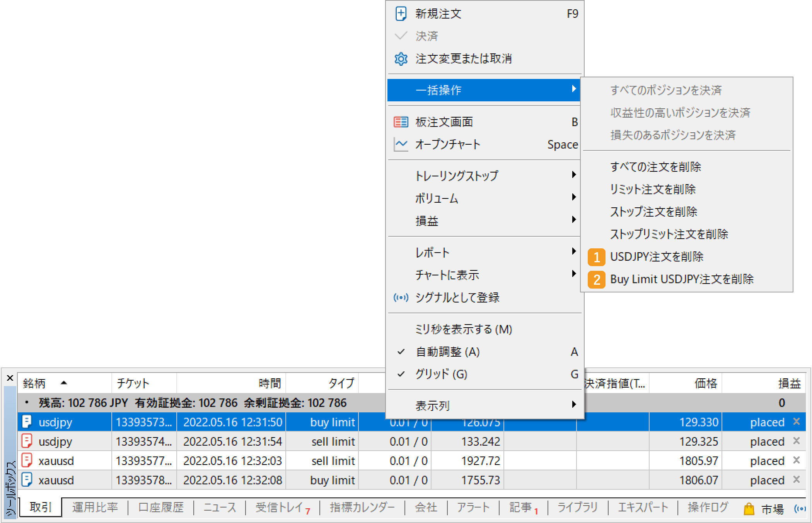
Task: Switch to the エキスパート tab
Action: pyautogui.click(x=643, y=507)
